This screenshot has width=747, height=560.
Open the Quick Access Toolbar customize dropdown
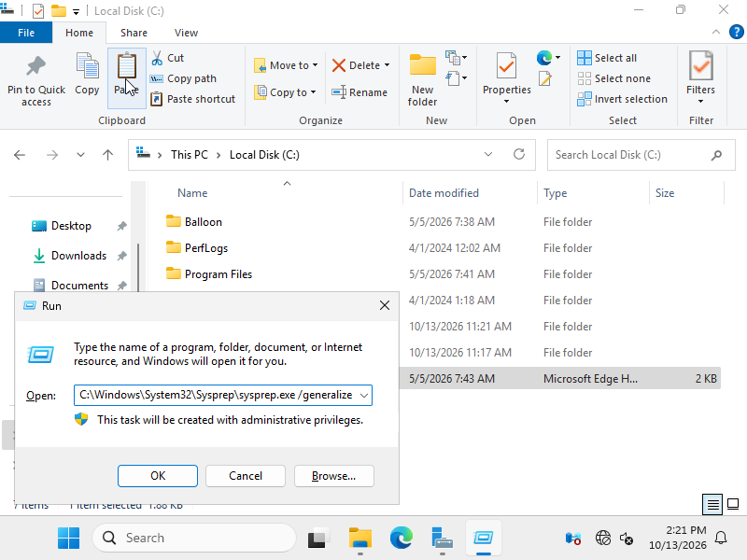(76, 11)
